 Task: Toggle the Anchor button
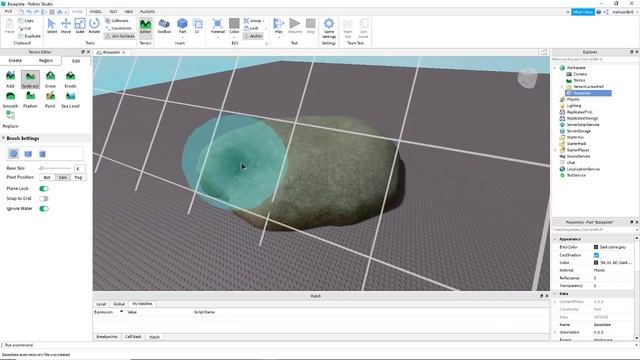pos(253,36)
